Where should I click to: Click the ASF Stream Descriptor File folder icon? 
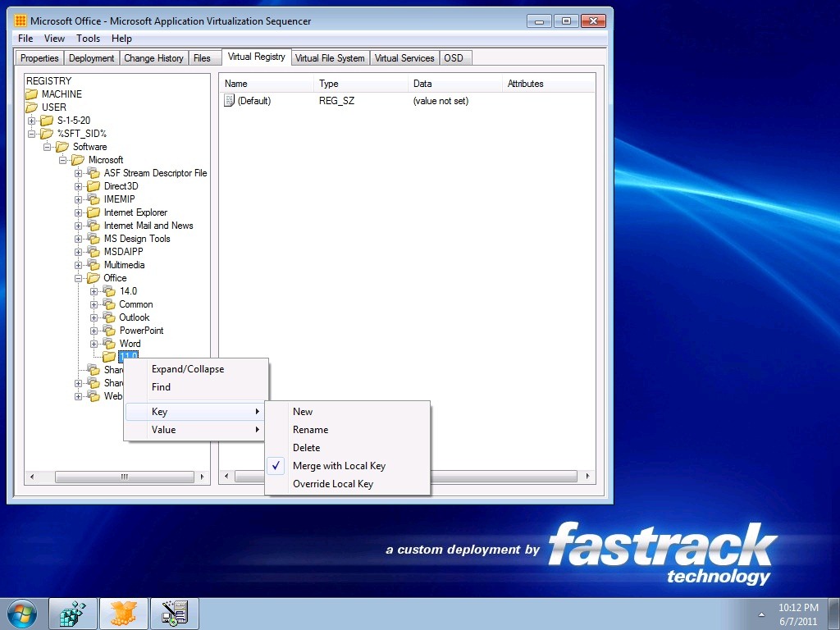94,173
